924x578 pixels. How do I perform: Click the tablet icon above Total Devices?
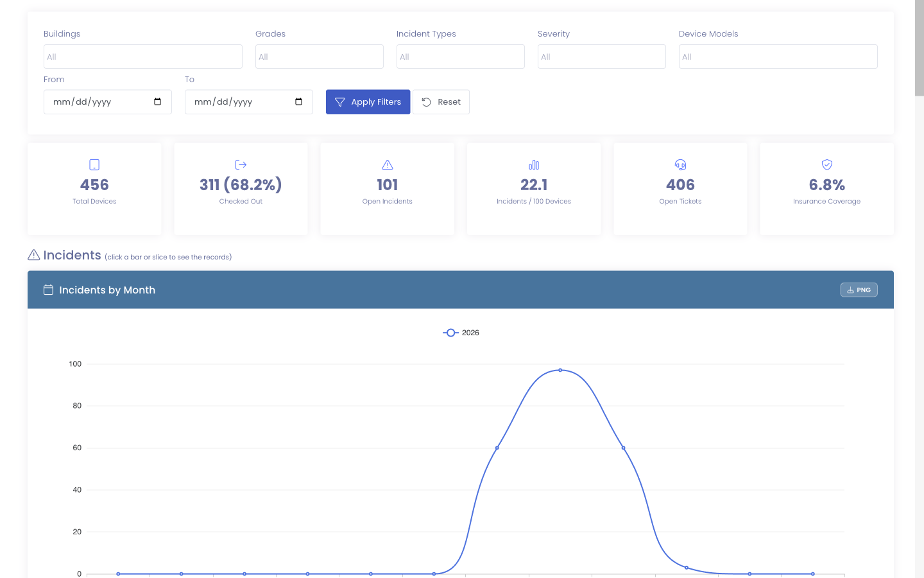(94, 165)
